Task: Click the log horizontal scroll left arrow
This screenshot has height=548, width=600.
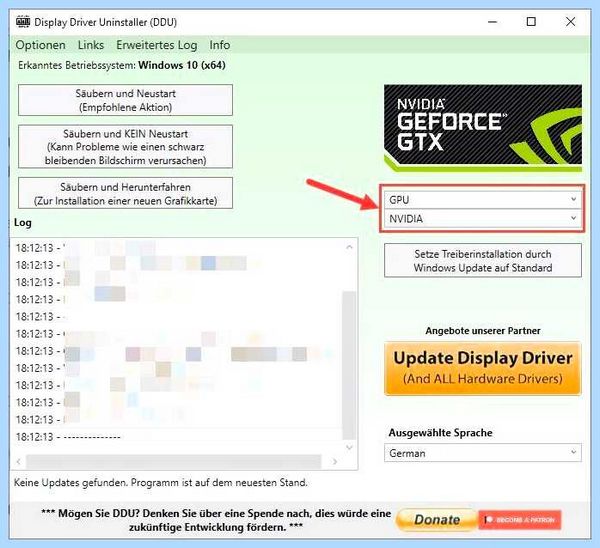Action: [18, 462]
